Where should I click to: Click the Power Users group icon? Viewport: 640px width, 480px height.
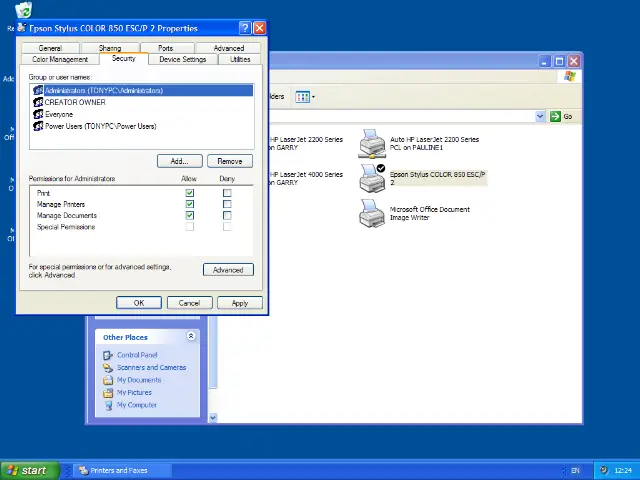coord(38,126)
